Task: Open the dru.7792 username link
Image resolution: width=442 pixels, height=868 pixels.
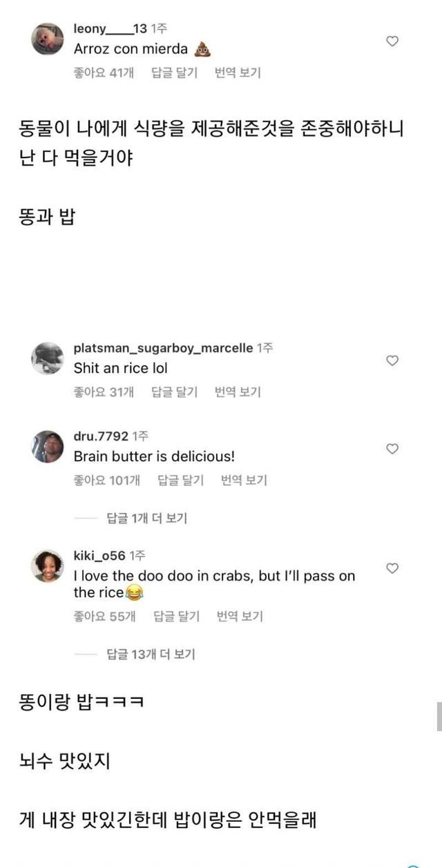Action: click(x=101, y=436)
